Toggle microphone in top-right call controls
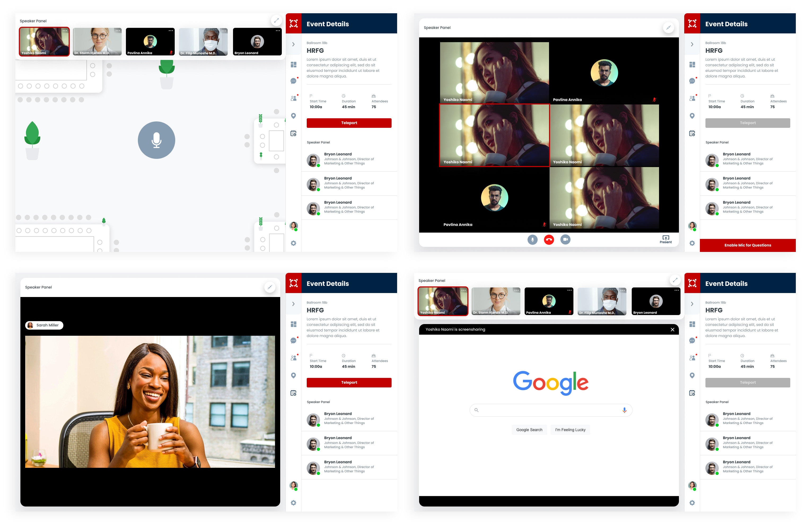The height and width of the screenshot is (524, 812). (x=532, y=239)
